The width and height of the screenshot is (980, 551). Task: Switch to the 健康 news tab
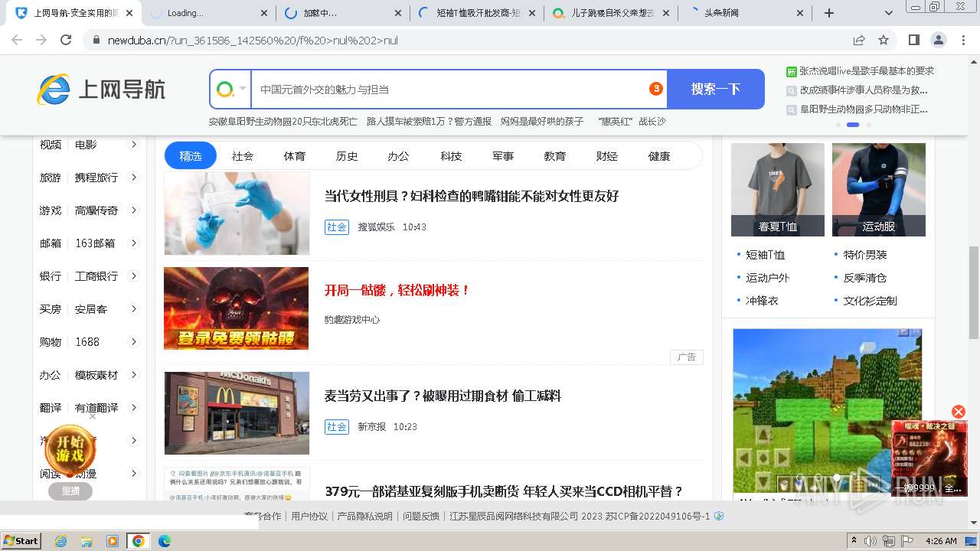click(x=659, y=155)
